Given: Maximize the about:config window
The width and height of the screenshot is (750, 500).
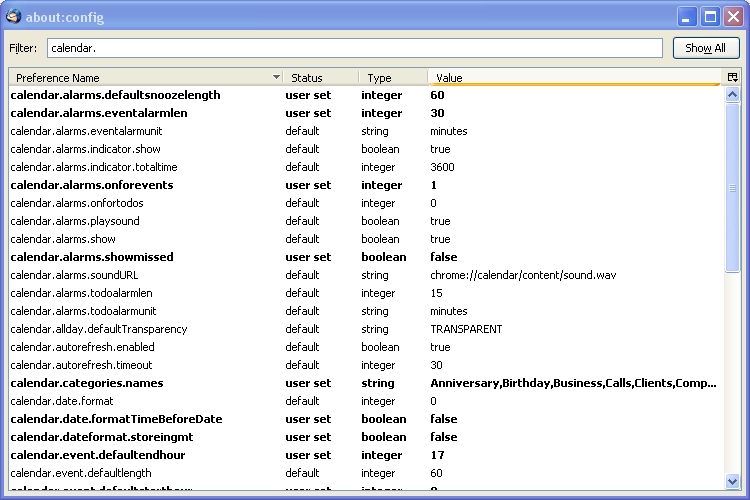Looking at the screenshot, I should pos(709,17).
